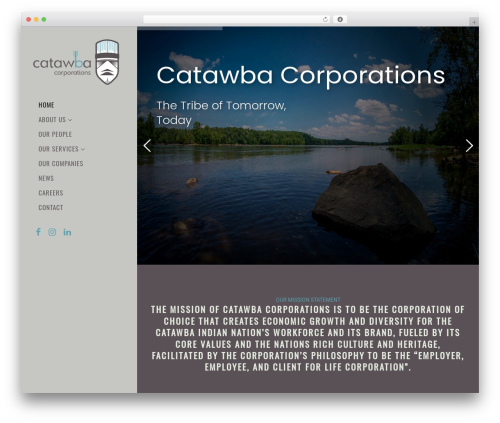The height and width of the screenshot is (423, 500).
Task: Expand the About Us submenu
Action: (x=55, y=120)
